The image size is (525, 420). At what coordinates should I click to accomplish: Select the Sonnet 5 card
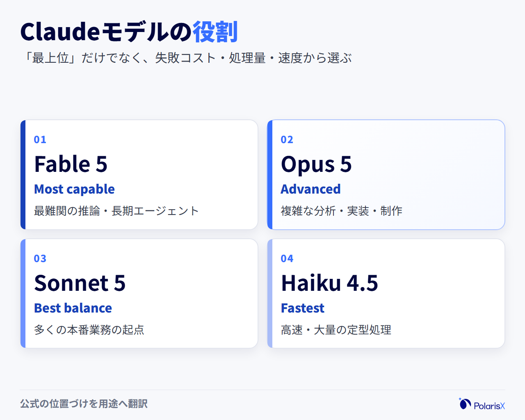[139, 294]
